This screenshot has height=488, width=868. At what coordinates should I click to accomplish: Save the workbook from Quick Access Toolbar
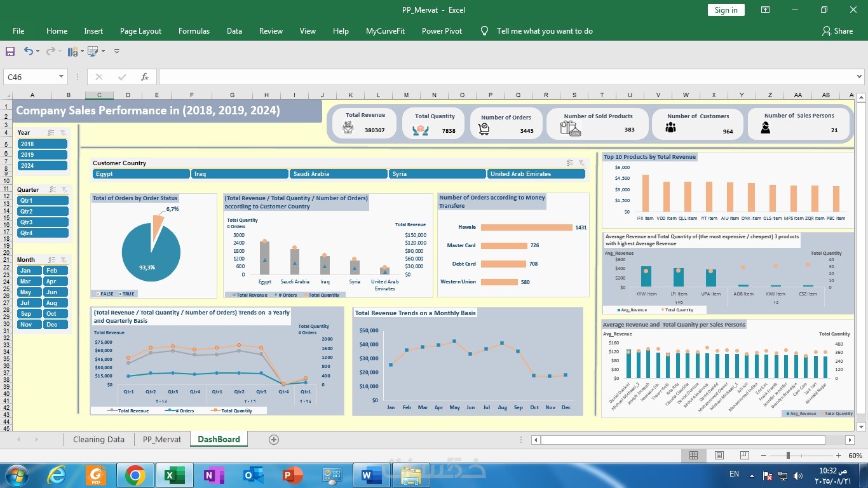pyautogui.click(x=10, y=51)
